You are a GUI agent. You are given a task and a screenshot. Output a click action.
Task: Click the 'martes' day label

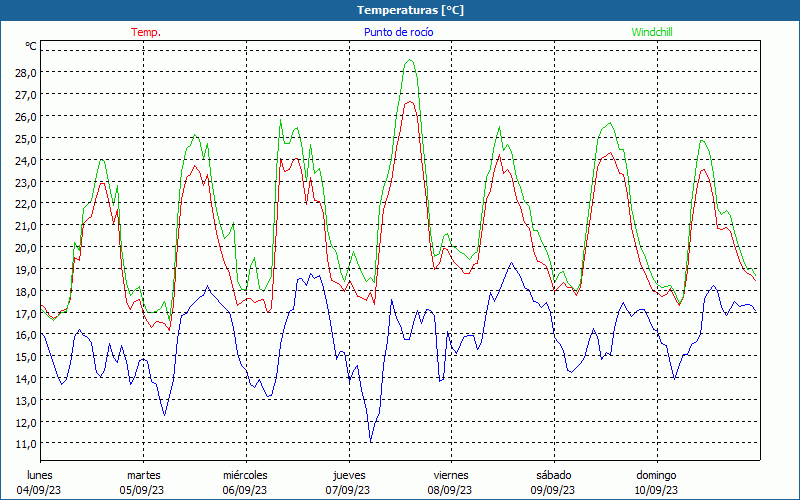tap(144, 475)
